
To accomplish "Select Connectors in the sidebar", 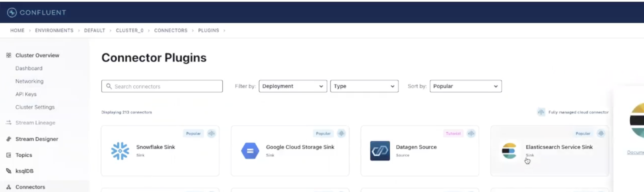I will tap(30, 187).
